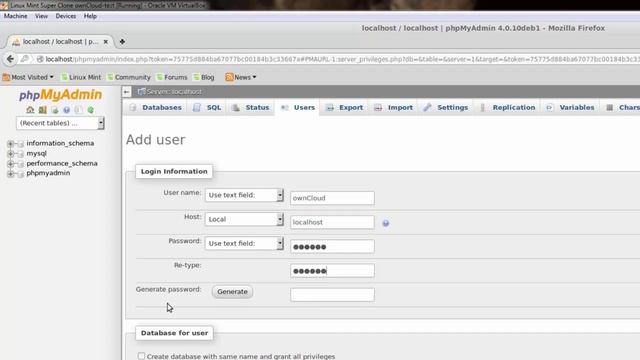Expand the phpmyadmin tree node
The image size is (640, 360).
coord(11,174)
